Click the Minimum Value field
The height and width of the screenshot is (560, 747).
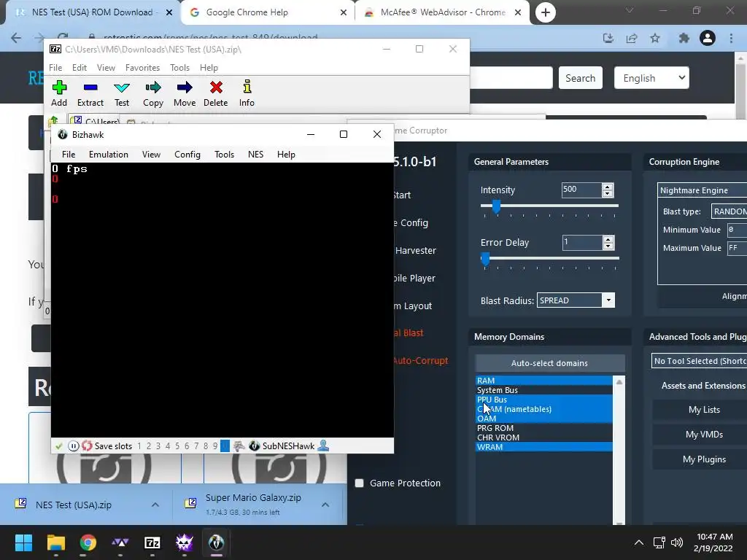[737, 230]
